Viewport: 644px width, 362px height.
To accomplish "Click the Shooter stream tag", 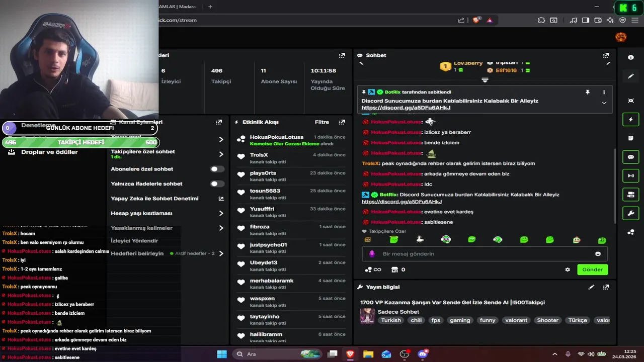I will pos(547,320).
